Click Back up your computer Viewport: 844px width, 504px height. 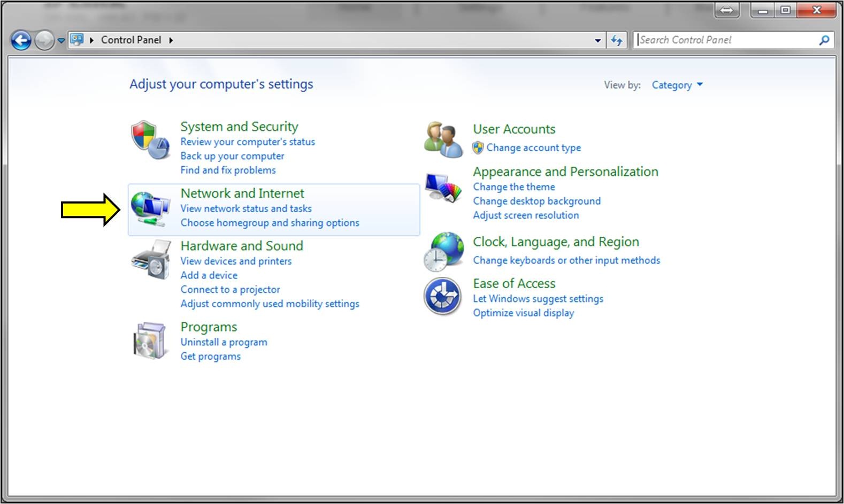click(x=232, y=156)
